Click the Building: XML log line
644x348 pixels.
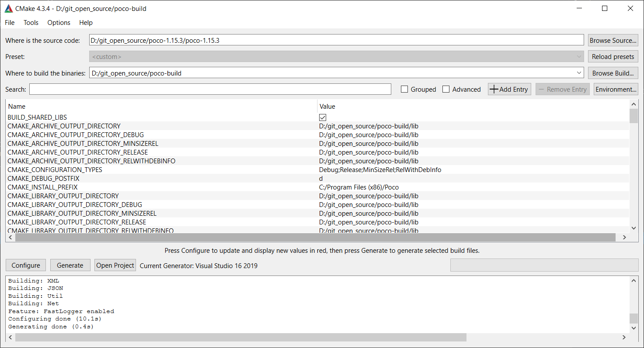tap(33, 281)
